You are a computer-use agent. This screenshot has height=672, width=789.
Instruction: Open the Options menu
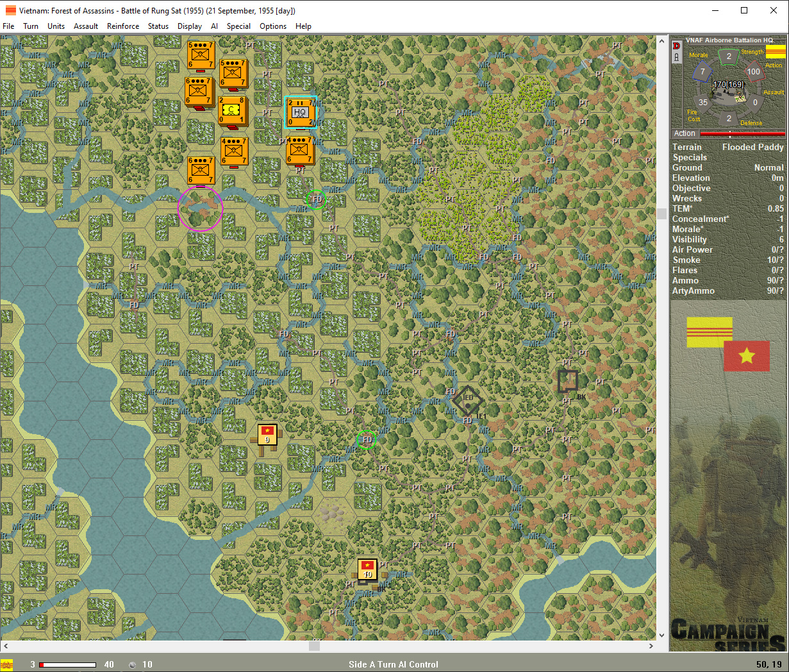pyautogui.click(x=273, y=26)
